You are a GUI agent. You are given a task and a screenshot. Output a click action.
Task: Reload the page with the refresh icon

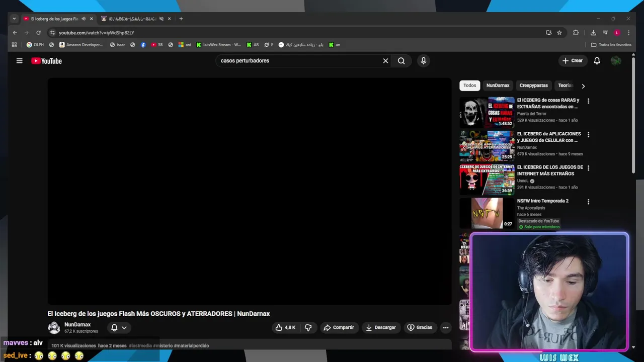pos(38,33)
